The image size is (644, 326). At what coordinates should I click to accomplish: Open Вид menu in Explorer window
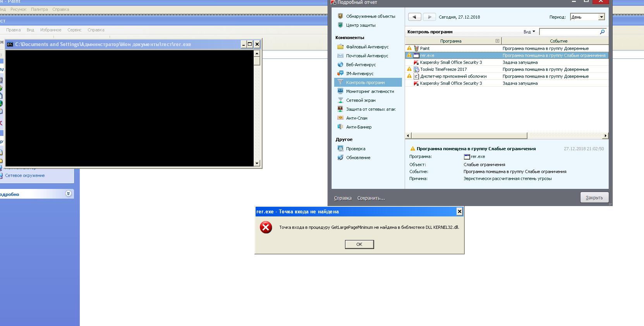[31, 30]
